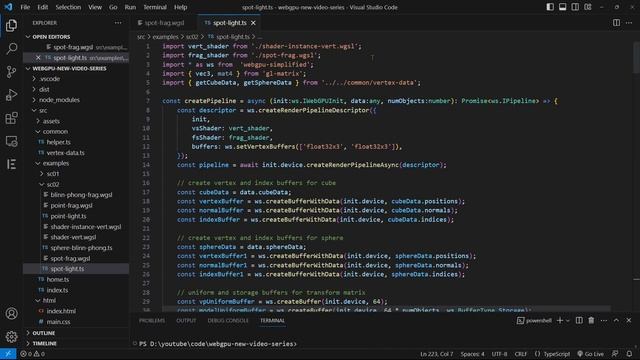
Task: Kill the terminal with the trash icon
Action: click(x=591, y=320)
